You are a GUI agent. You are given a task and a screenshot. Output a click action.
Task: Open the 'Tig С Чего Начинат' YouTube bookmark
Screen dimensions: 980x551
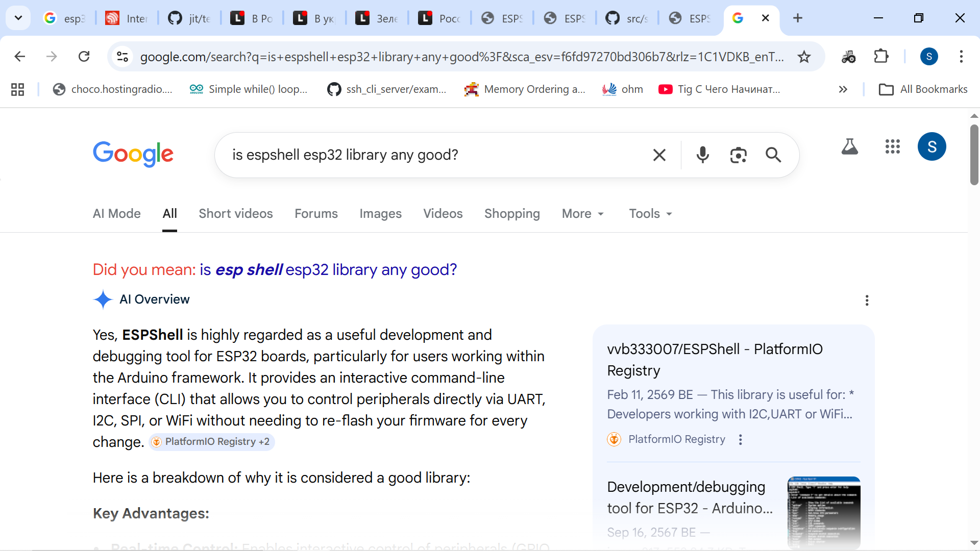(x=719, y=89)
